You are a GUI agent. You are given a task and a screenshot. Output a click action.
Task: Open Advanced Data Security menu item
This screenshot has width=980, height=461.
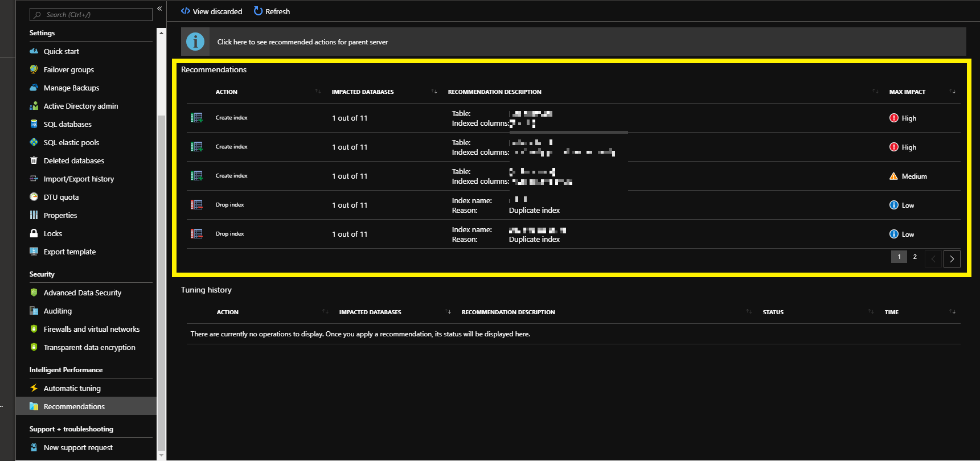(83, 293)
